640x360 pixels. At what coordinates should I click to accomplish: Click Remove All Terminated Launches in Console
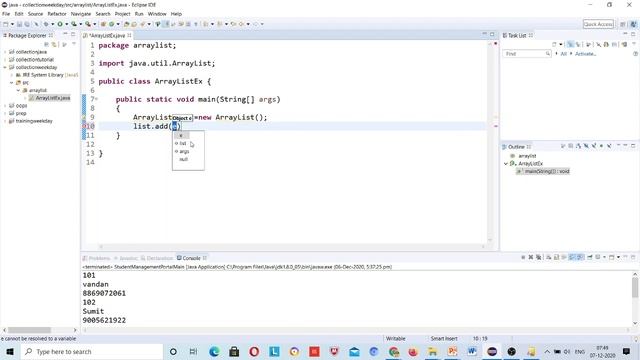(x=539, y=257)
